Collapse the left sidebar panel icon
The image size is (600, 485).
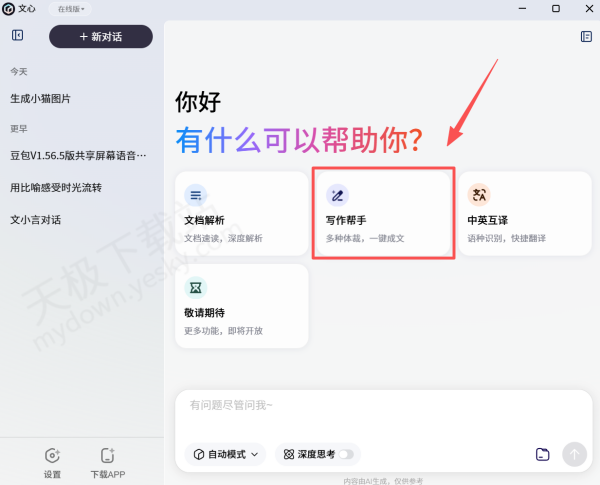coord(17,36)
